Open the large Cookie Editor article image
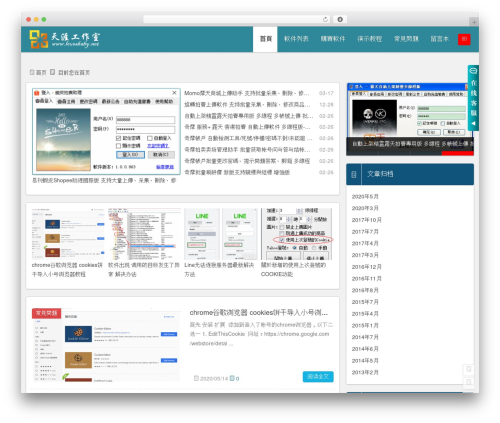The image size is (500, 423). (x=106, y=345)
